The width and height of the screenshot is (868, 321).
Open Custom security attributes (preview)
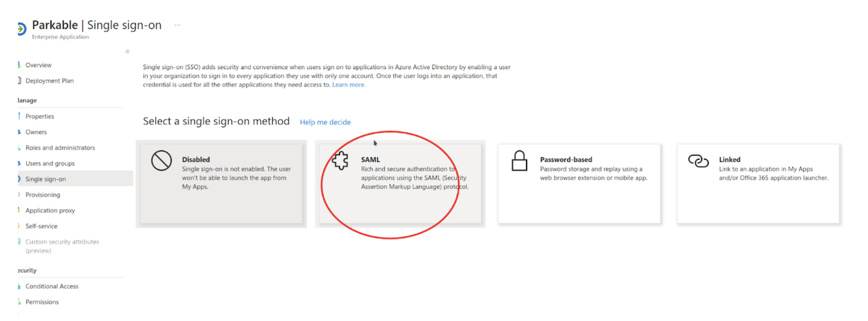pos(62,246)
